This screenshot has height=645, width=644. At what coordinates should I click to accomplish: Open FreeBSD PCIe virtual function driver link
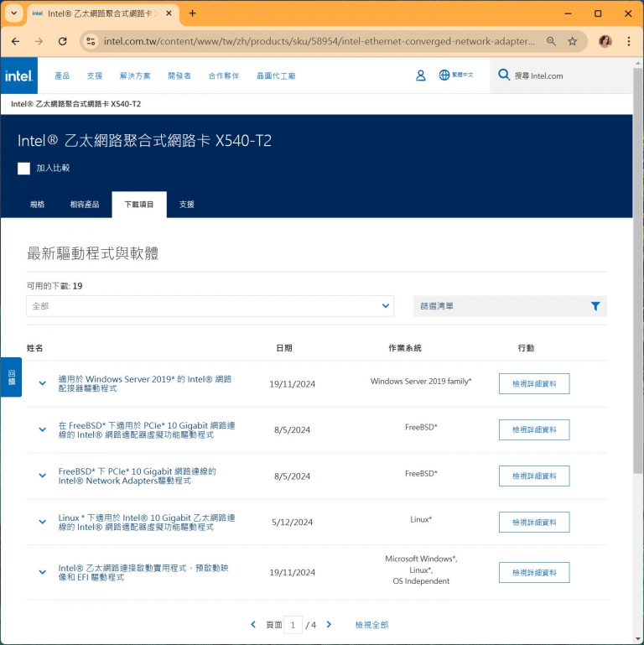coord(147,429)
